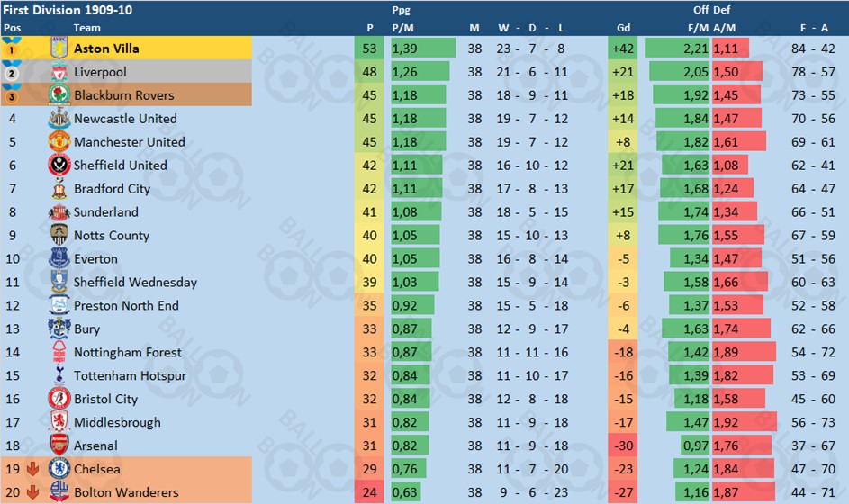The height and width of the screenshot is (504, 849).
Task: Click Aston Villa's green points cell
Action: pyautogui.click(x=369, y=49)
